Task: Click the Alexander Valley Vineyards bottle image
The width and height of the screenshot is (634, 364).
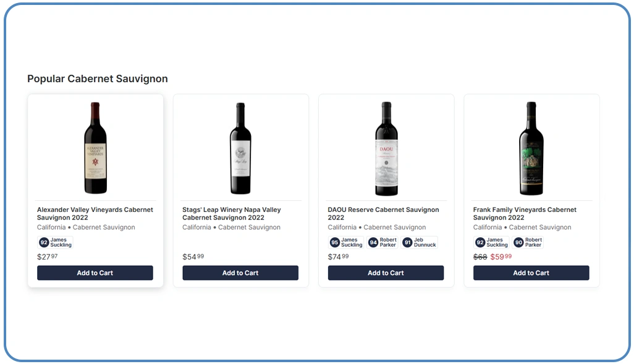Action: [x=95, y=148]
